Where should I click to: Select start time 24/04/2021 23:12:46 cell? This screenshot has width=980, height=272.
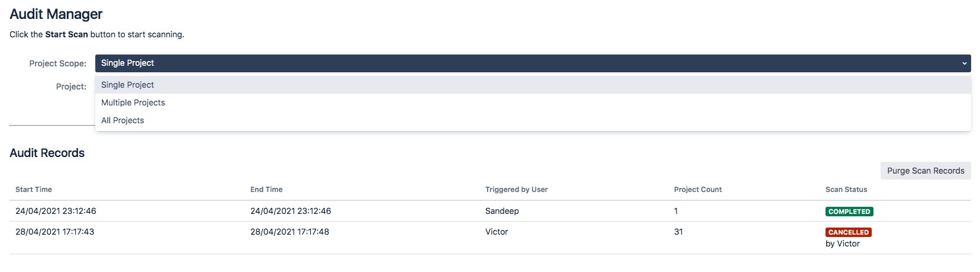tap(56, 211)
